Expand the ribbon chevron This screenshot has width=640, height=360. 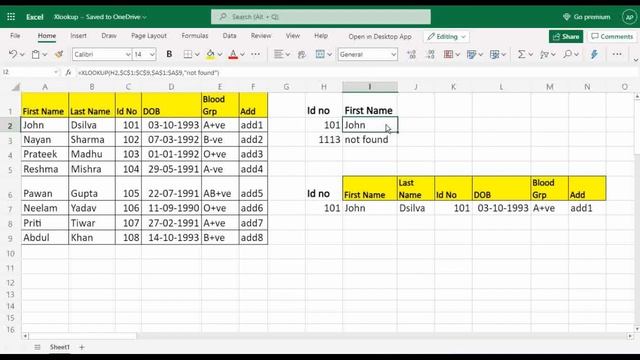click(x=636, y=60)
